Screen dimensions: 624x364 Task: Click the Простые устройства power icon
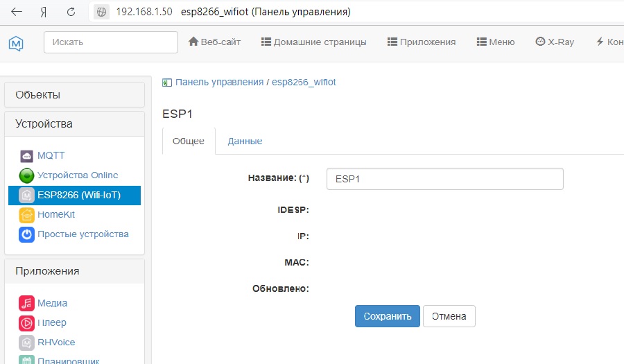(x=26, y=234)
